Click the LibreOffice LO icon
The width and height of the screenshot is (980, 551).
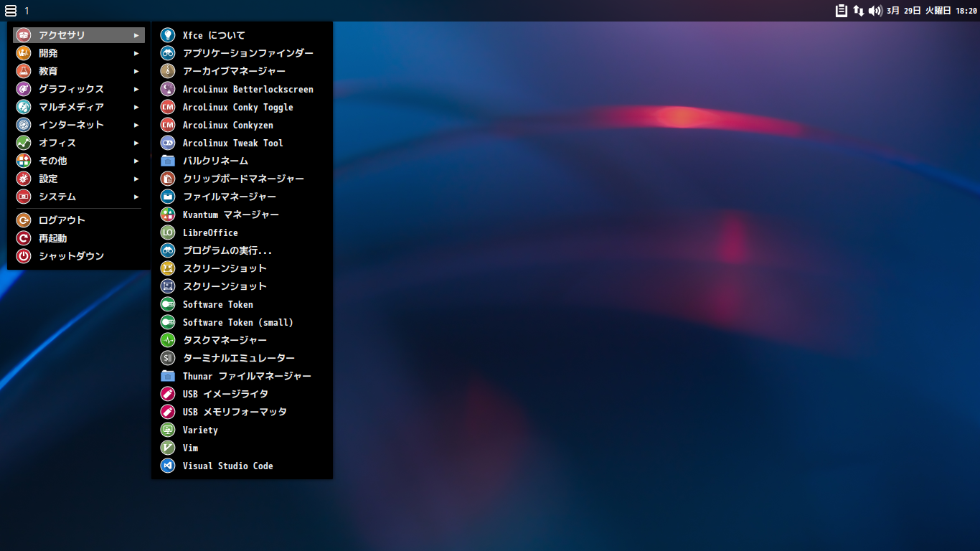(x=167, y=232)
